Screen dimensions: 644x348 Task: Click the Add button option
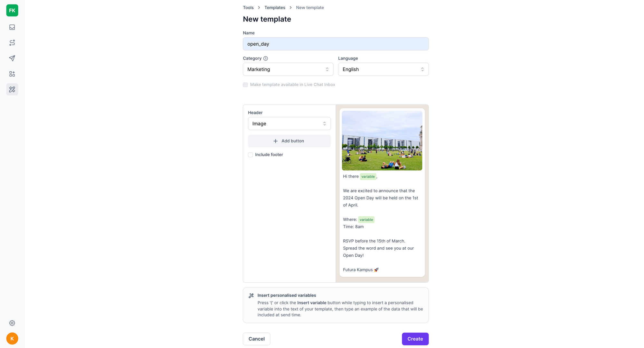289,141
